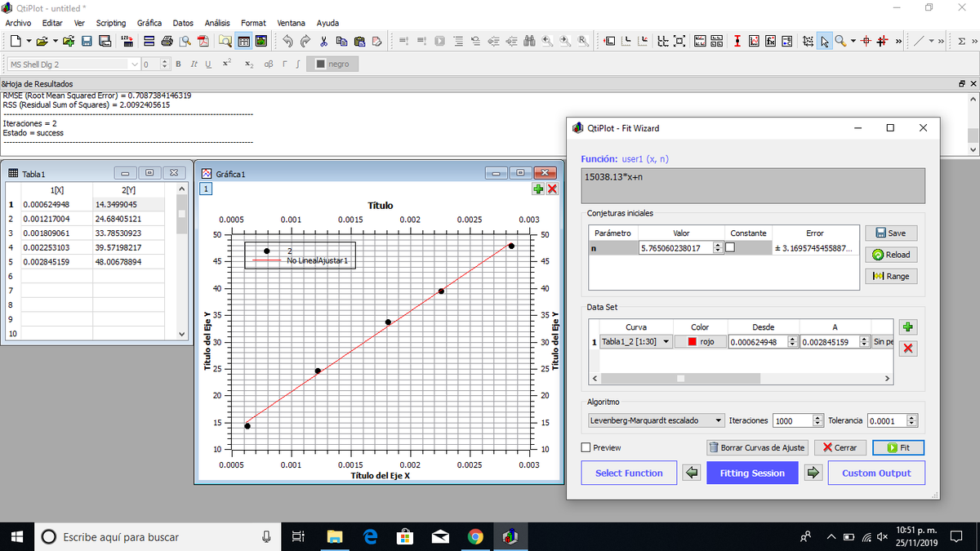Click the layer 1 button in Gráfica1
The image size is (980, 551).
click(207, 189)
